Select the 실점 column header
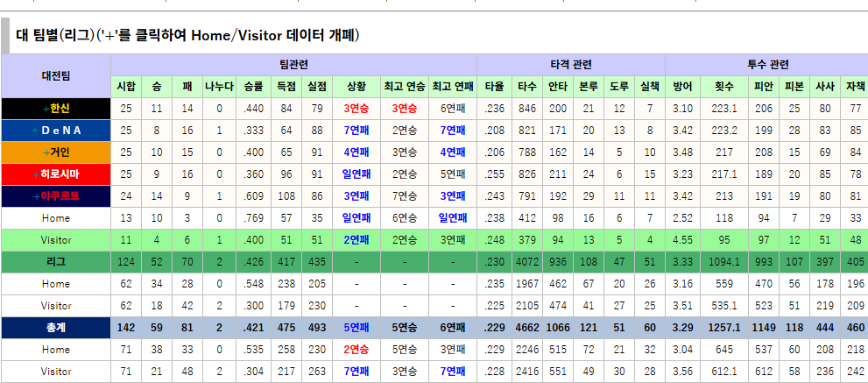The height and width of the screenshot is (383, 868). (317, 87)
